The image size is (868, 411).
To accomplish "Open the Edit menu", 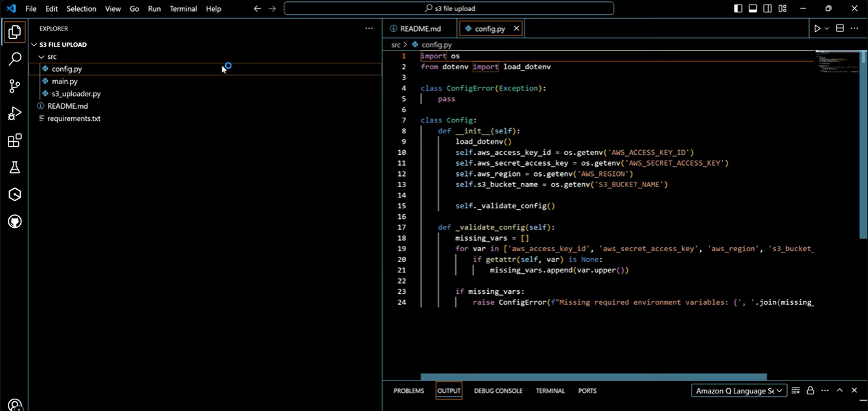I will [51, 8].
